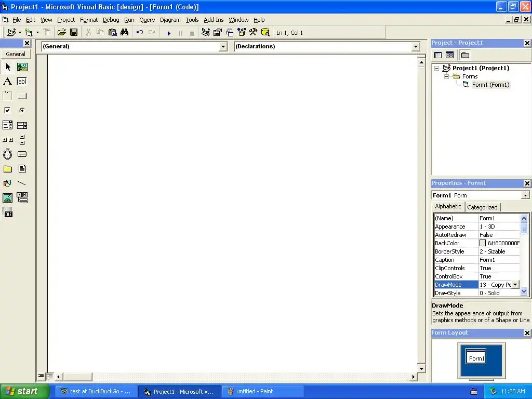Switch to Procedure View at code bottom
Image resolution: width=532 pixels, height=399 pixels.
pyautogui.click(x=41, y=376)
